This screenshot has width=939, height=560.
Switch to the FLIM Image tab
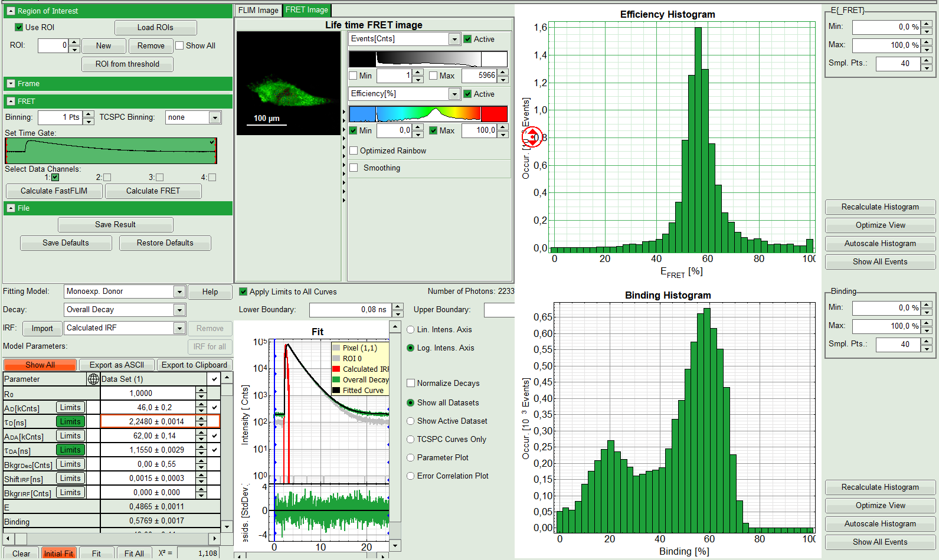point(258,10)
